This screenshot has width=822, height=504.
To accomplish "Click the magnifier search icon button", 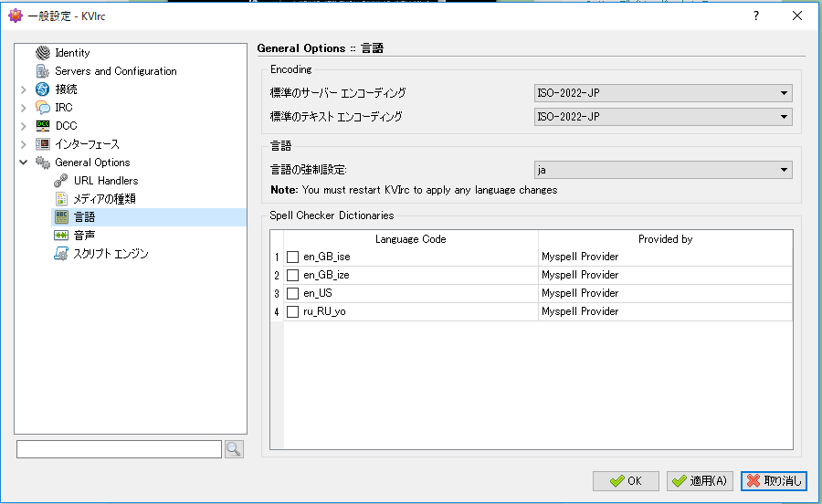I will coord(234,449).
